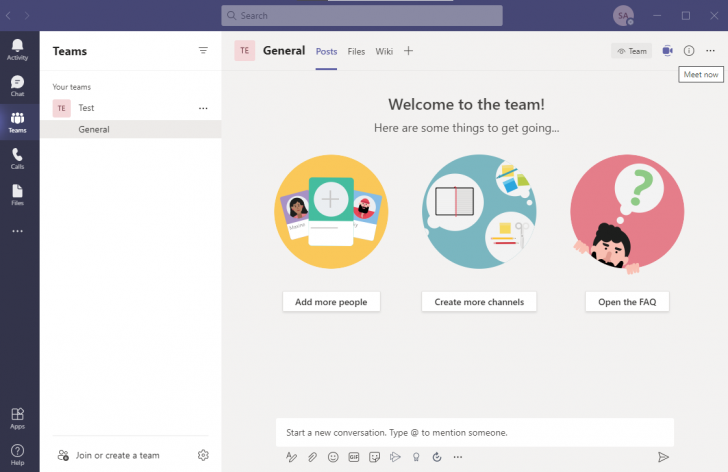The height and width of the screenshot is (472, 728).
Task: Click the FAQ question mark illustration
Action: click(x=627, y=213)
